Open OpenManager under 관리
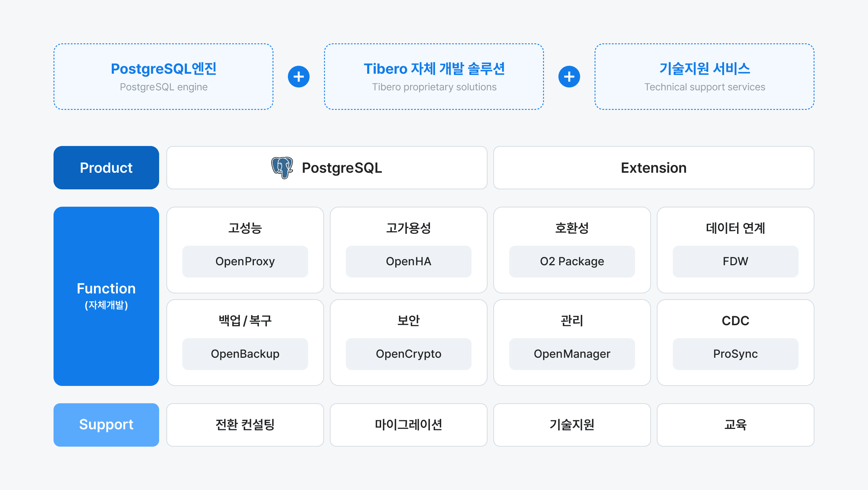Viewport: 868px width, 490px height. point(572,354)
